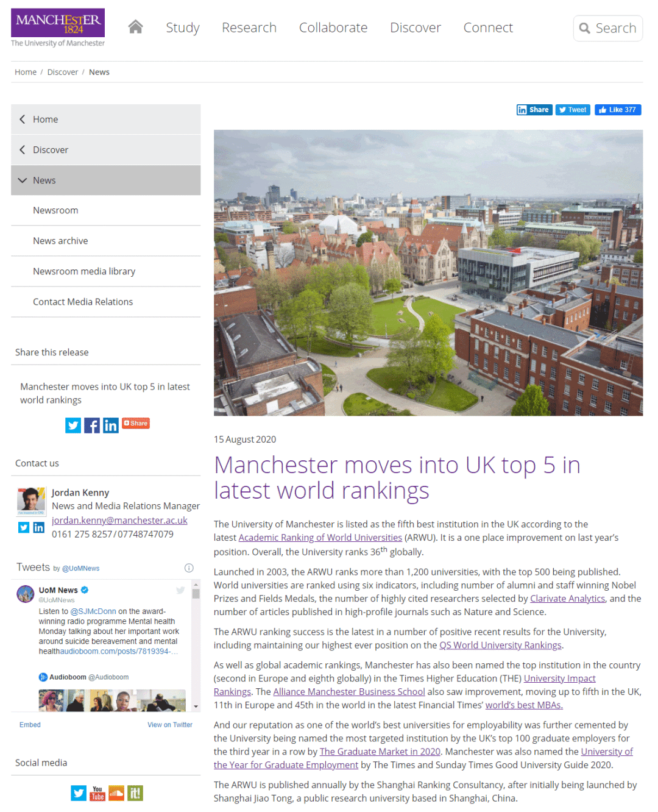Image resolution: width=658 pixels, height=812 pixels.
Task: Like the article with Facebook Like button
Action: click(x=618, y=110)
